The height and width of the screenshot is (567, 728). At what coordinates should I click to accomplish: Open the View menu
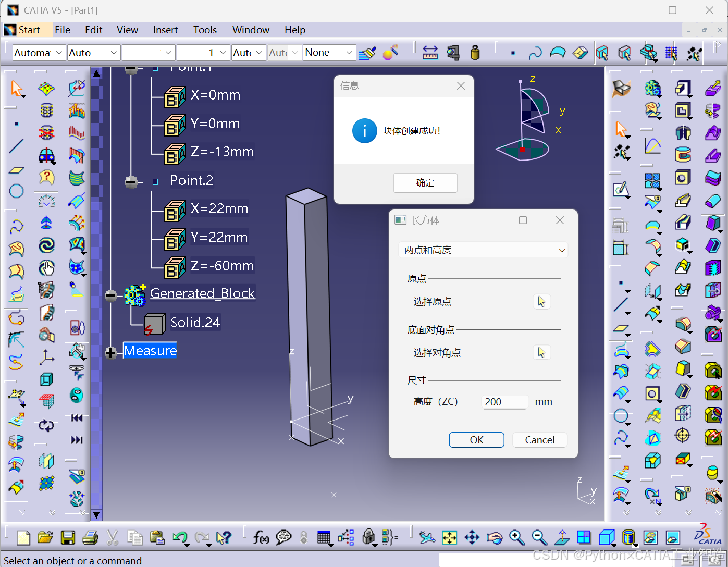click(x=127, y=30)
